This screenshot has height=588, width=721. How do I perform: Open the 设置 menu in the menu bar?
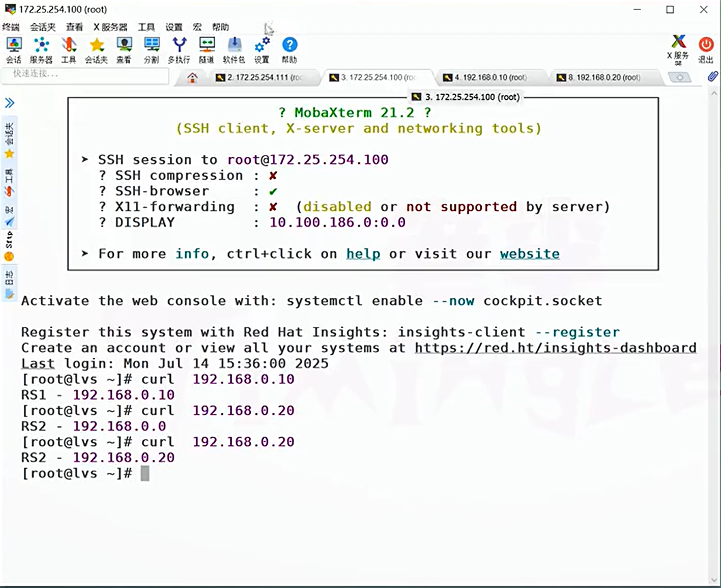pos(174,27)
